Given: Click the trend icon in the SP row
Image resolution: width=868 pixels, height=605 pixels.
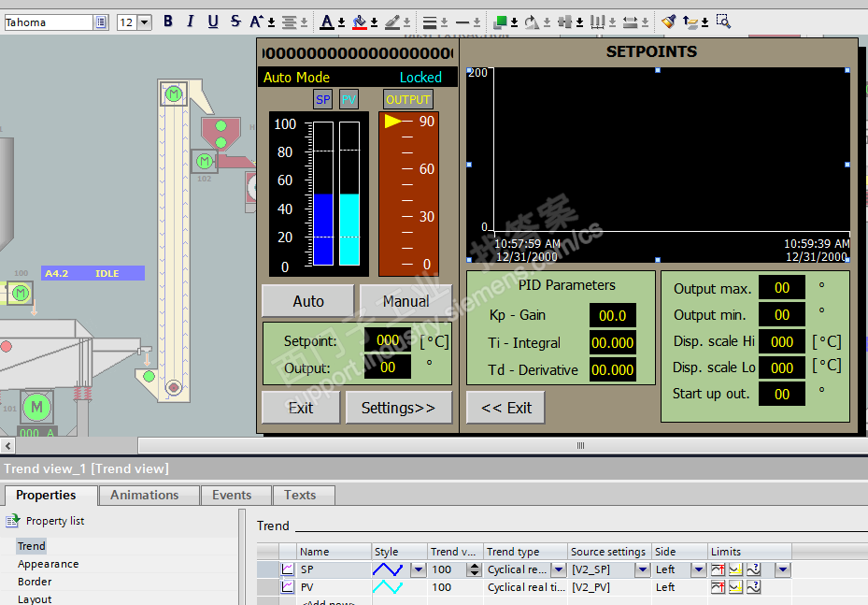Looking at the screenshot, I should point(288,569).
